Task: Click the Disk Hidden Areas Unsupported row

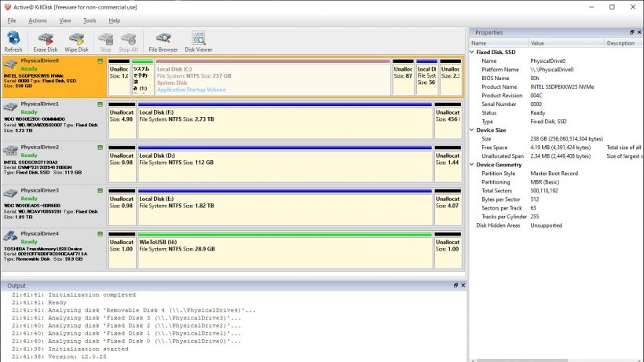Action: tap(556, 225)
